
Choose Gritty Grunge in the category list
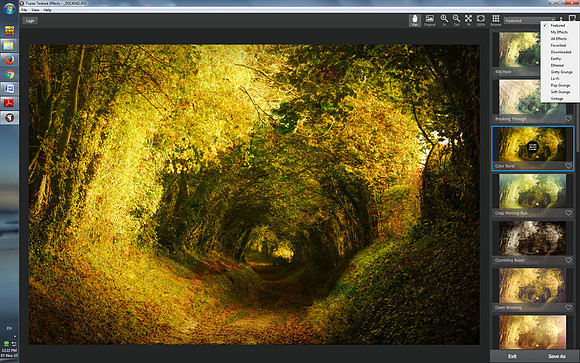561,72
